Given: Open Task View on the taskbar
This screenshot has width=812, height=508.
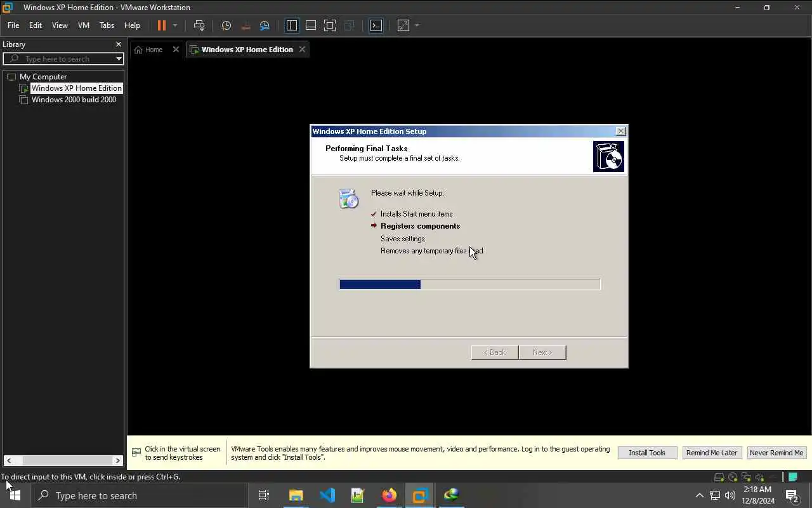Looking at the screenshot, I should [264, 495].
